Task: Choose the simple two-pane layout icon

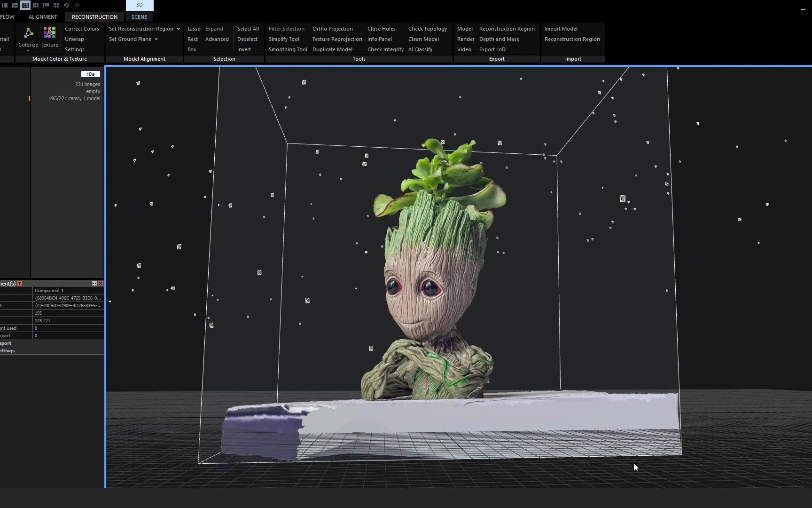Action: [5, 5]
